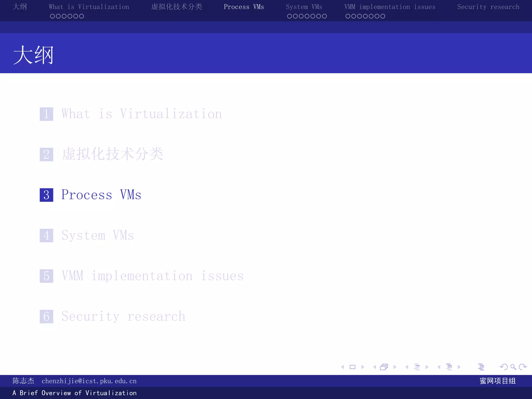The width and height of the screenshot is (532, 399).
Task: Open VMM implementation issues in header bar
Action: pos(390,7)
